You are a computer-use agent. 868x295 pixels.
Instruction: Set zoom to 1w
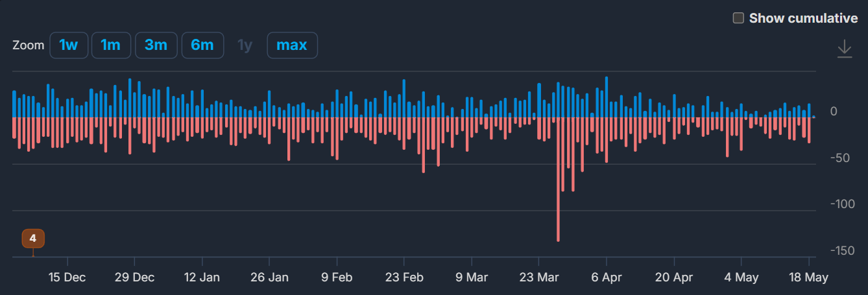tap(69, 45)
